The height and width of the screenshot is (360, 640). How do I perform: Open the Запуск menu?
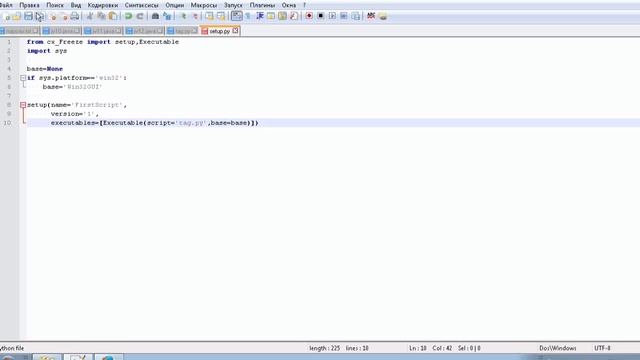click(233, 5)
